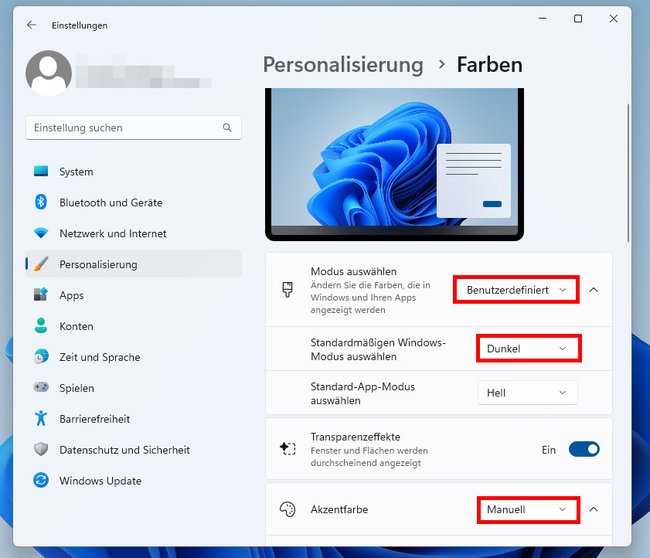Image resolution: width=650 pixels, height=558 pixels.
Task: Go to Barrierefreiheit settings
Action: pos(133,418)
